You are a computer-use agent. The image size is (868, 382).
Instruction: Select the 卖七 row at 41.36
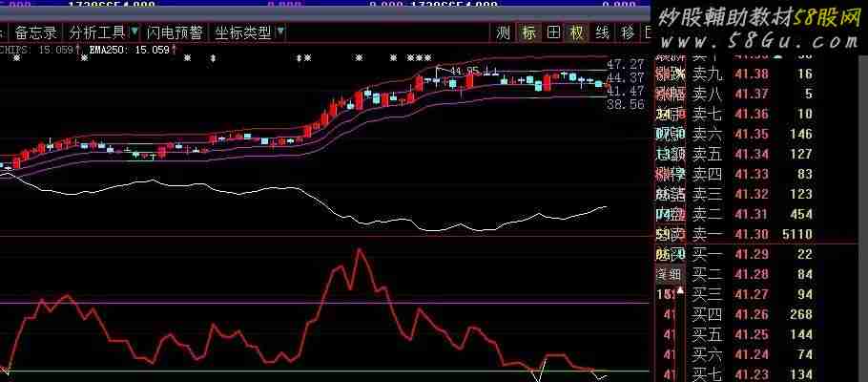click(x=753, y=114)
